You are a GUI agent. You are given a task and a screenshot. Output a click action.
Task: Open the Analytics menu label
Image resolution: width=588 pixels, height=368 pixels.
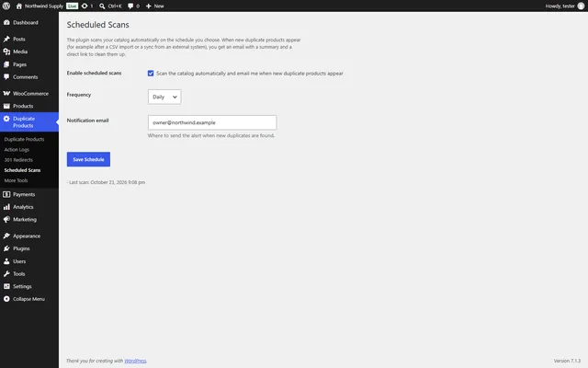pos(23,207)
